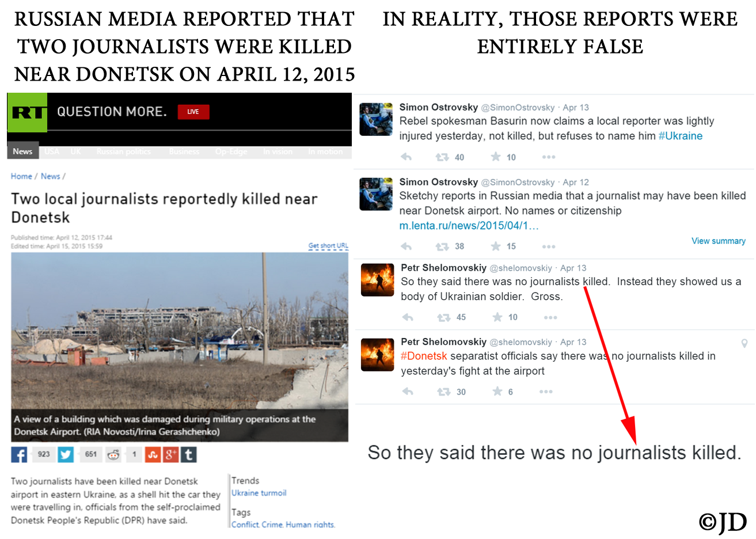Image resolution: width=756 pixels, height=539 pixels.
Task: Open the Russian politics menu item
Action: pos(124,151)
